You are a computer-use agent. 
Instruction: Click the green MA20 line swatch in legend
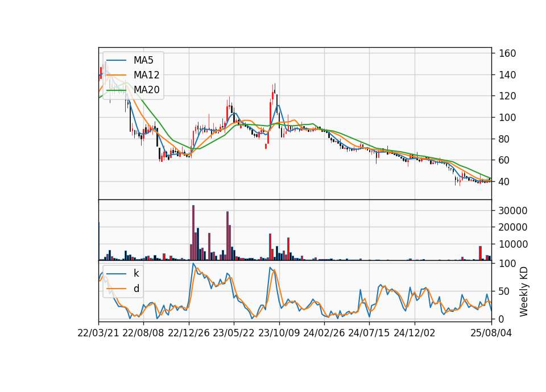click(116, 90)
